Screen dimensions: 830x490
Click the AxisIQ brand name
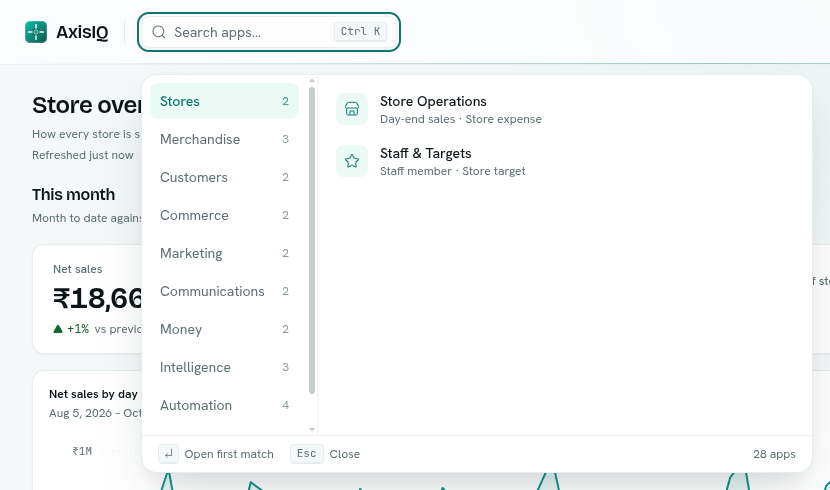pos(83,32)
